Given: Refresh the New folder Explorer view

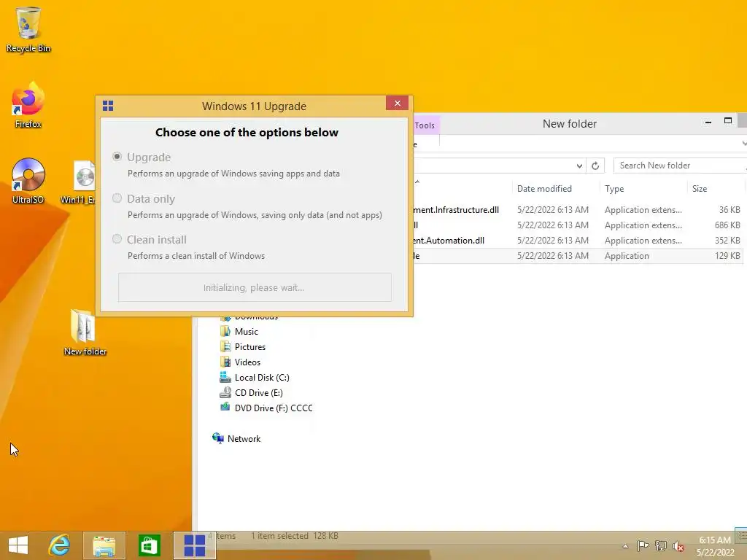Looking at the screenshot, I should 595,166.
